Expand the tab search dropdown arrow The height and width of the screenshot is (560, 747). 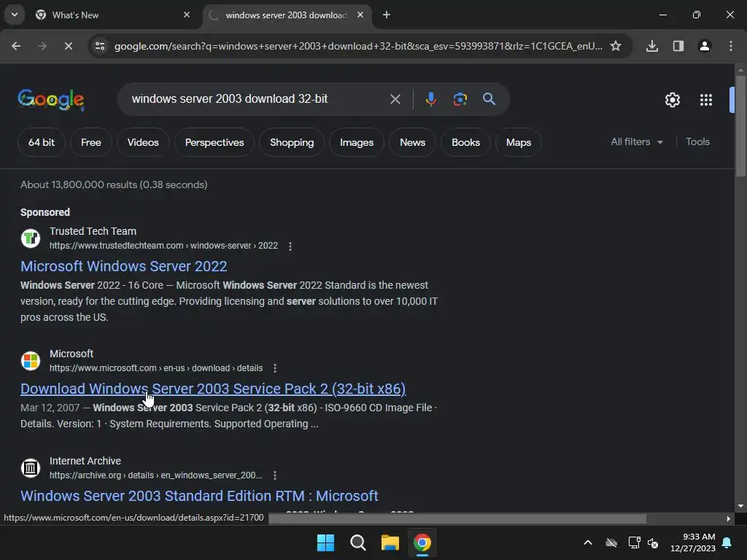(x=15, y=15)
